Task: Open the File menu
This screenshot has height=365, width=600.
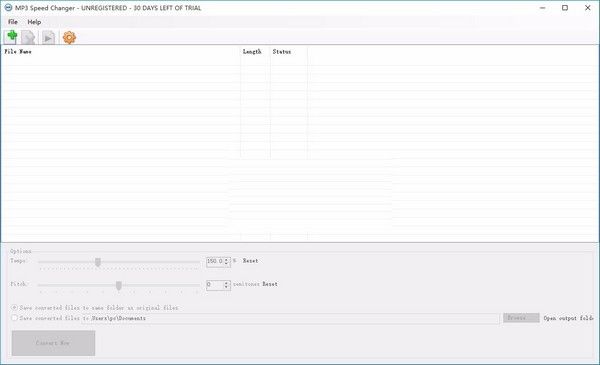Action: tap(13, 22)
